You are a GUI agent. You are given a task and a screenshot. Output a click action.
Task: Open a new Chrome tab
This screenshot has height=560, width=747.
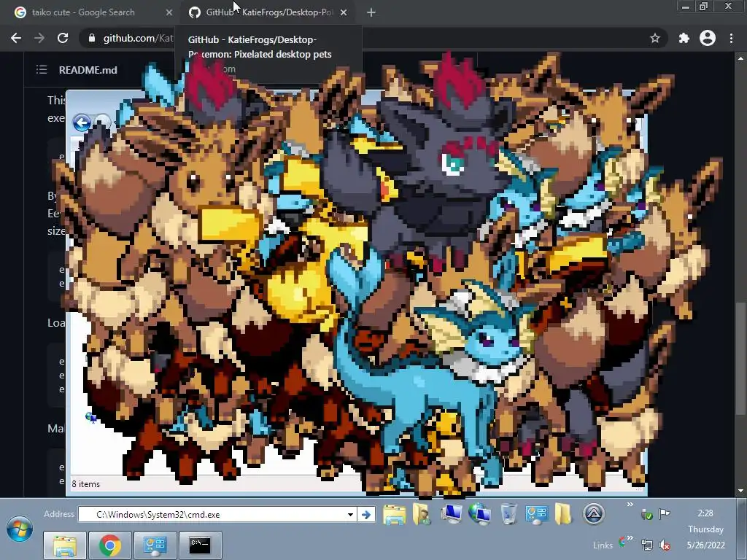[371, 13]
